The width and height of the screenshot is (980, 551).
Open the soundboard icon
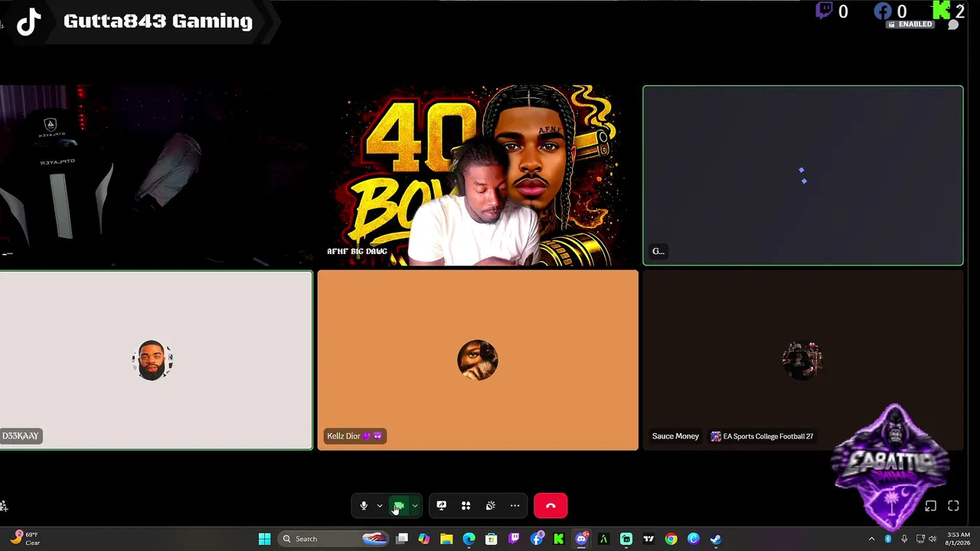tap(490, 506)
